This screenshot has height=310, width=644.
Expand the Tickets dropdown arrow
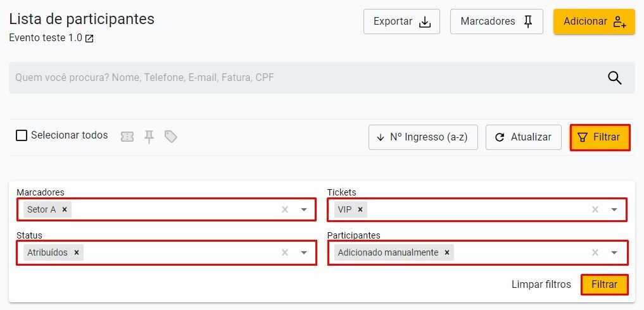click(614, 209)
